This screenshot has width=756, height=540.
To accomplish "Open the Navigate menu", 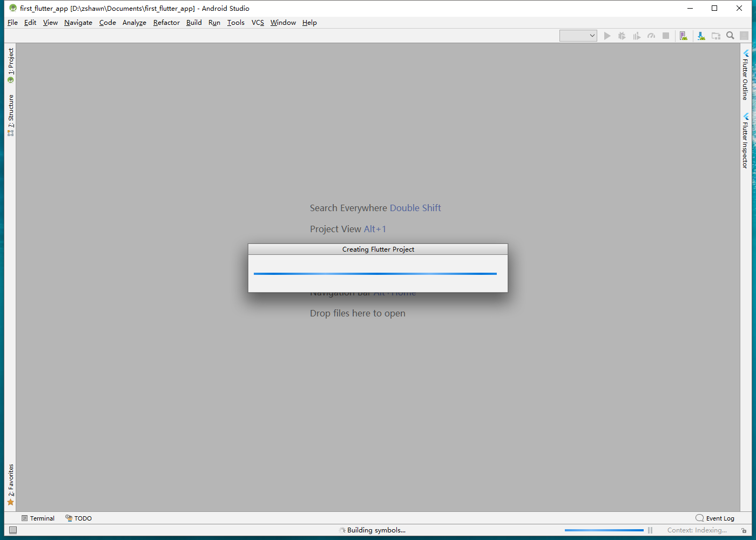I will click(x=78, y=23).
